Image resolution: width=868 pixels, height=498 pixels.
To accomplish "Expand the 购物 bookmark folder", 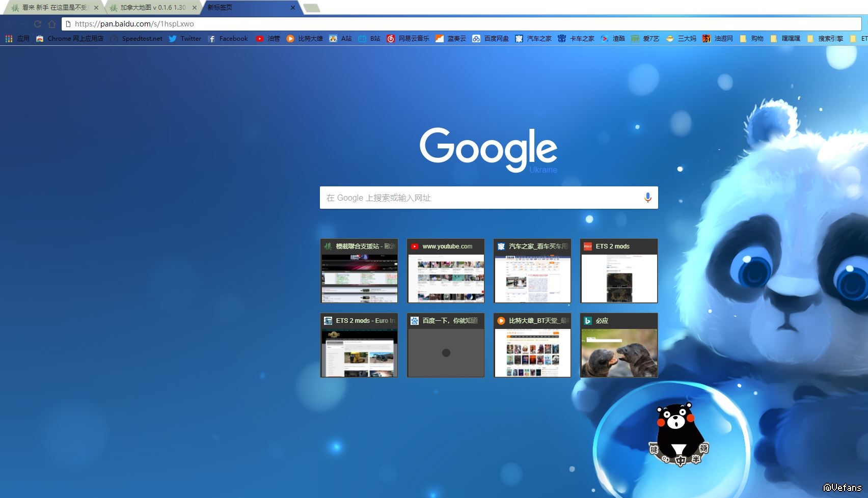I will pyautogui.click(x=751, y=39).
